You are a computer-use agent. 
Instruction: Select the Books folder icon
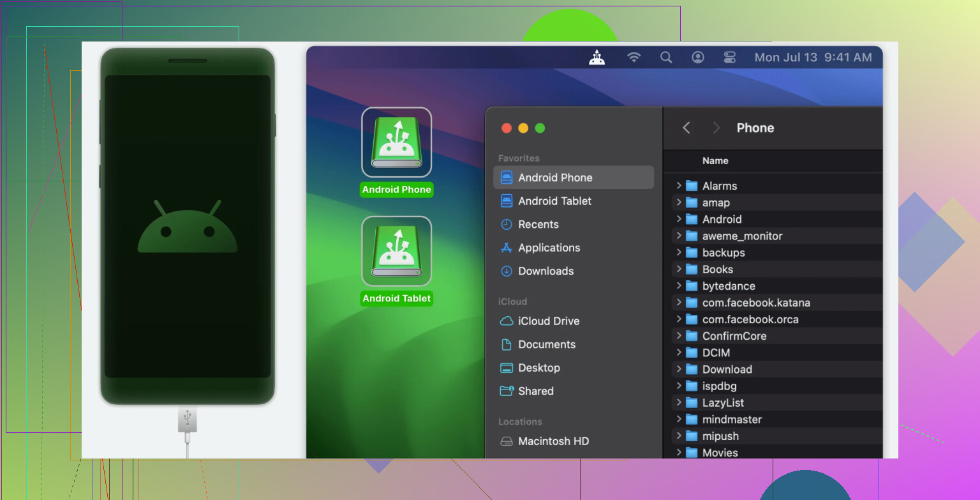point(692,269)
